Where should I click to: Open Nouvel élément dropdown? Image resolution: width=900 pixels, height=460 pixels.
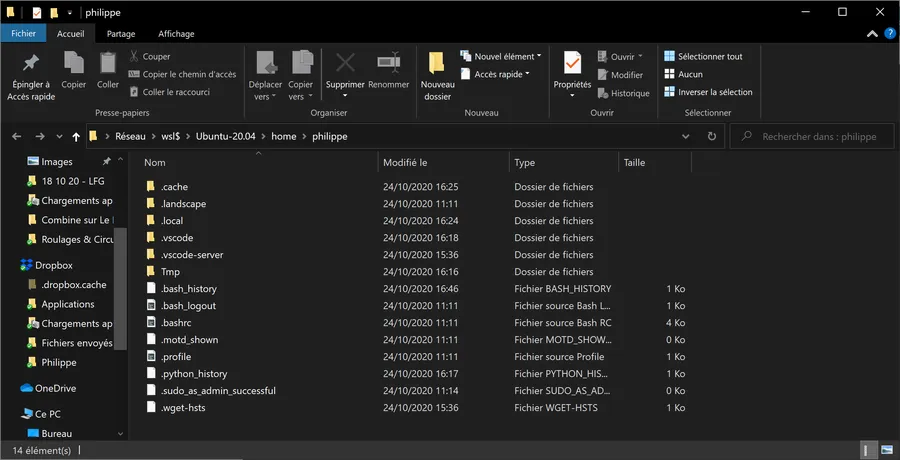point(501,56)
